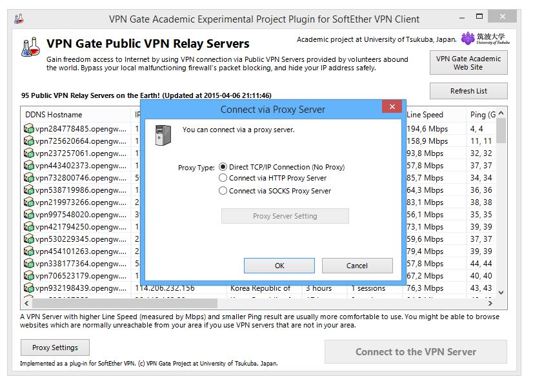Open the VPN Gate Academic Web Site

tap(468, 62)
